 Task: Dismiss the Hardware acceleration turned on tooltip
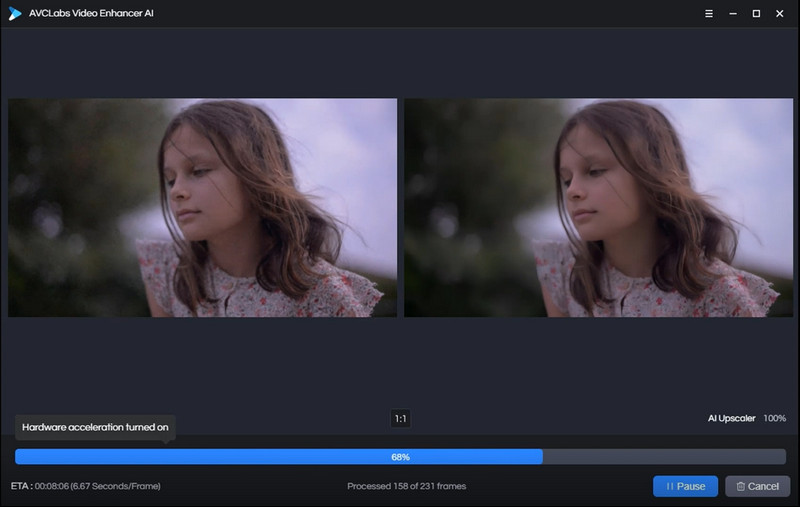click(x=95, y=427)
